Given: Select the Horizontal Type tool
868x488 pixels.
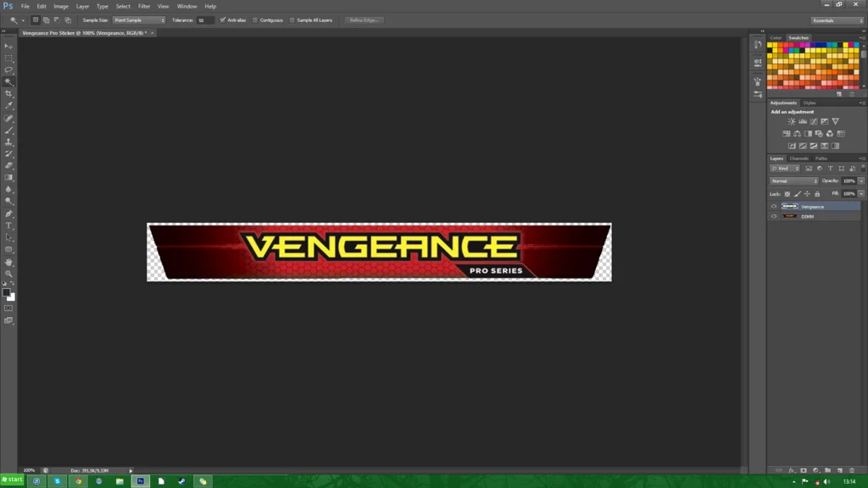Looking at the screenshot, I should click(x=8, y=225).
